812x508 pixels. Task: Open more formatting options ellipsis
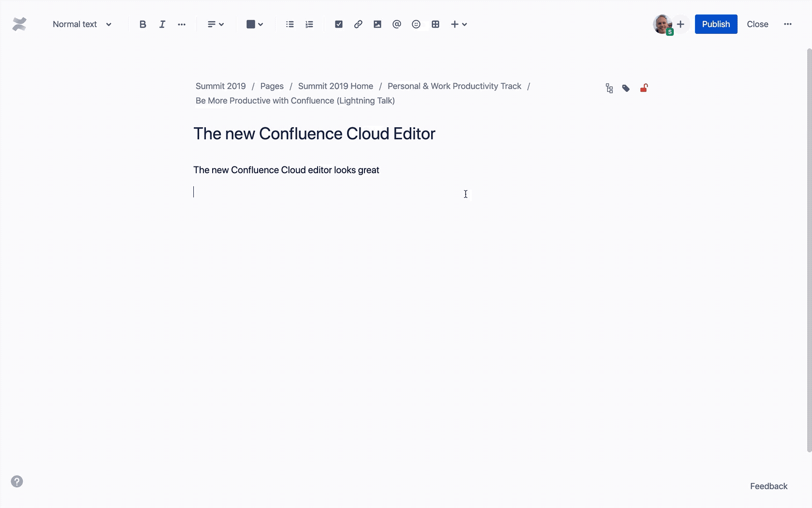tap(182, 24)
